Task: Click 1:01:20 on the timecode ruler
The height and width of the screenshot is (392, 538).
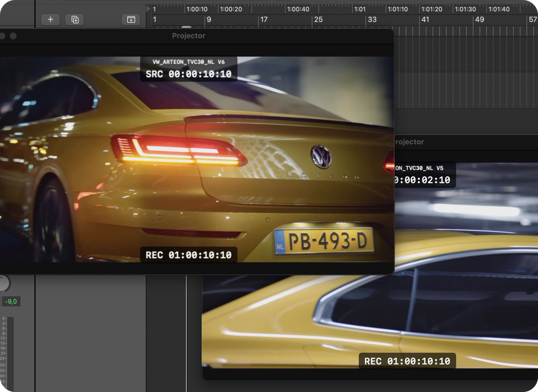Action: [x=431, y=9]
